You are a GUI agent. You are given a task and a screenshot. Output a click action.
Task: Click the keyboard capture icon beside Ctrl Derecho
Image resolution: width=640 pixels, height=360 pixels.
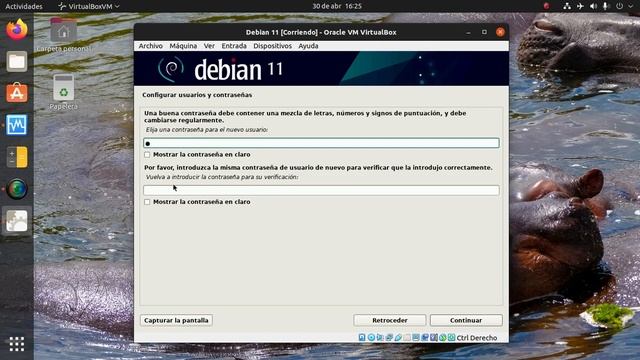pos(451,338)
